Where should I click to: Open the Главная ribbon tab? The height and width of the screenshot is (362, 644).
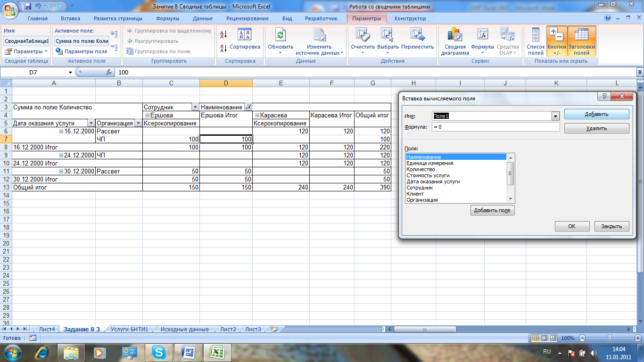(x=38, y=18)
